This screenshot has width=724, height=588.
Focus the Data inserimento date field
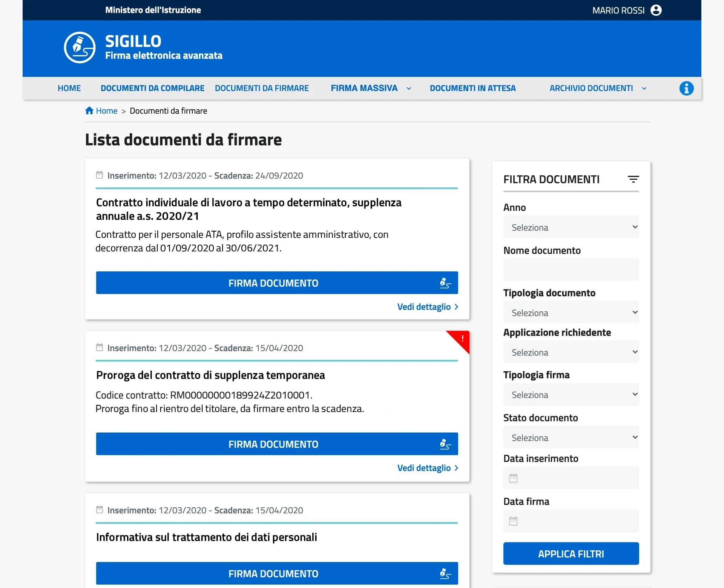point(571,478)
